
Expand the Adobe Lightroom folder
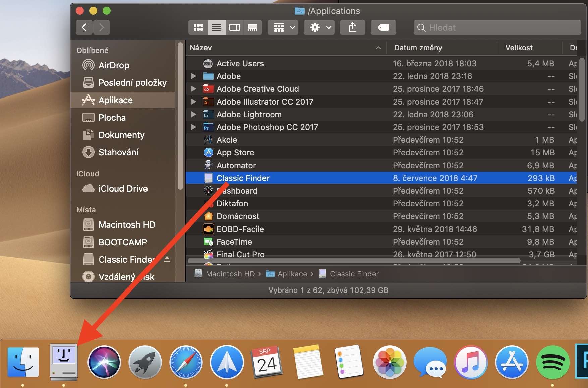pos(194,114)
